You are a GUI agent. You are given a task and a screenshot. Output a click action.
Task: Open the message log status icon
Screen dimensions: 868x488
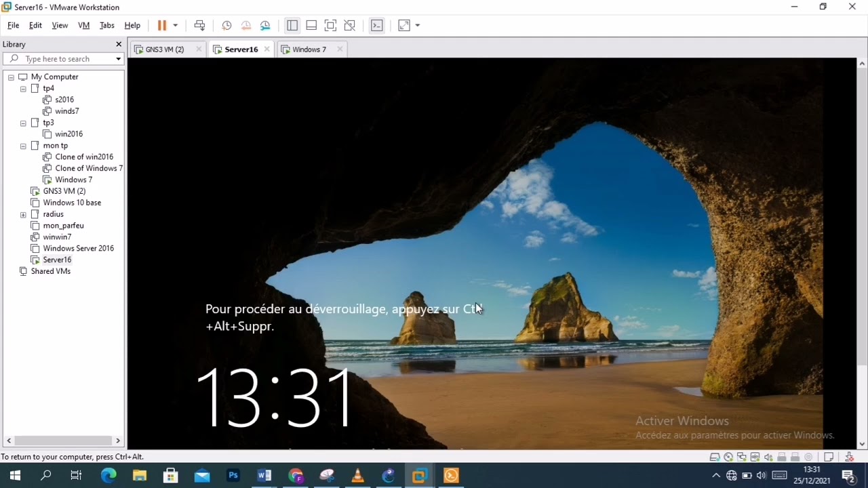(x=829, y=457)
